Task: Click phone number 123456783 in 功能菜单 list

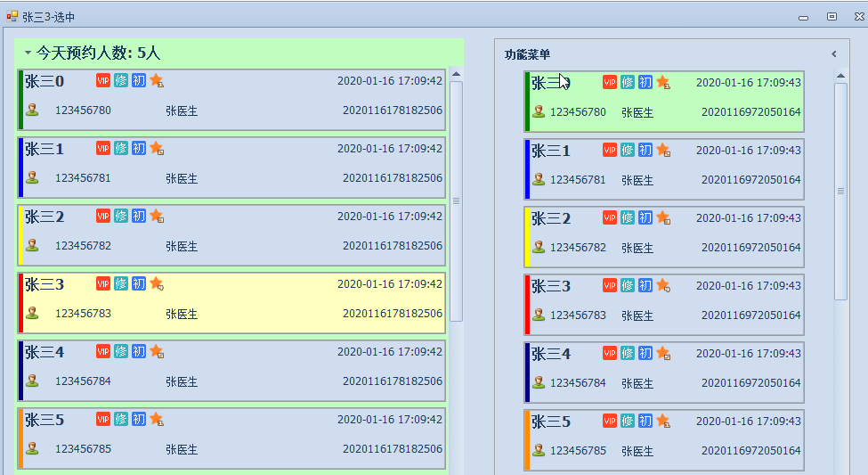Action: tap(578, 315)
